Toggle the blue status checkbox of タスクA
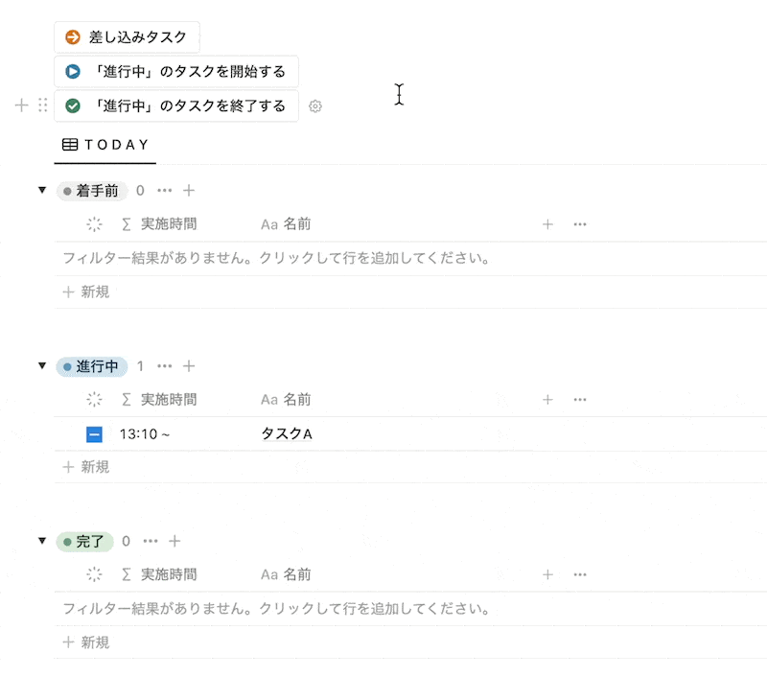Image resolution: width=767 pixels, height=700 pixels. click(94, 434)
